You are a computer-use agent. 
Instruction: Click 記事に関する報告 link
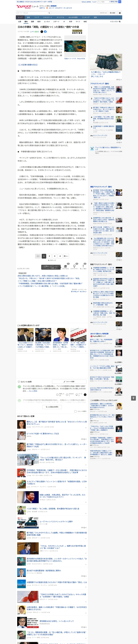[24, 269]
